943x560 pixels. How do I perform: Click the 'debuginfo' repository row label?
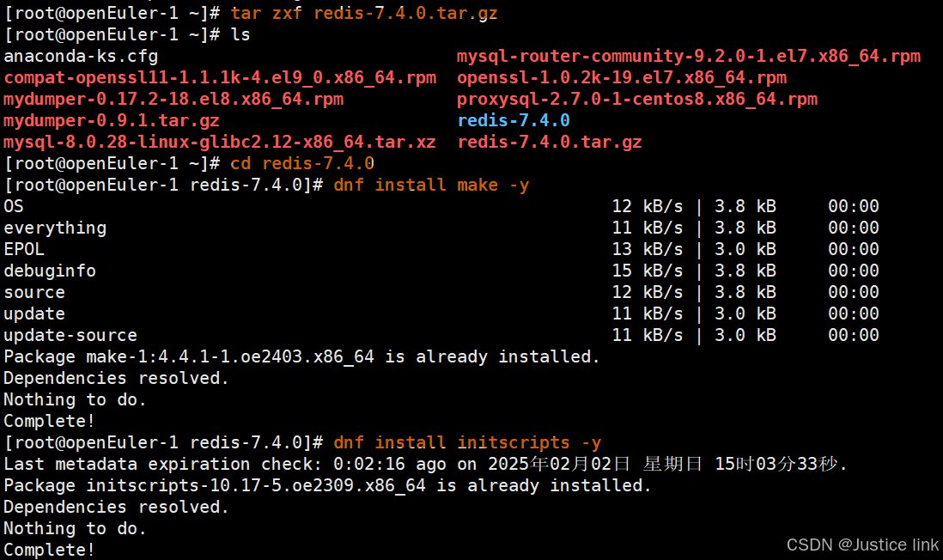point(50,271)
